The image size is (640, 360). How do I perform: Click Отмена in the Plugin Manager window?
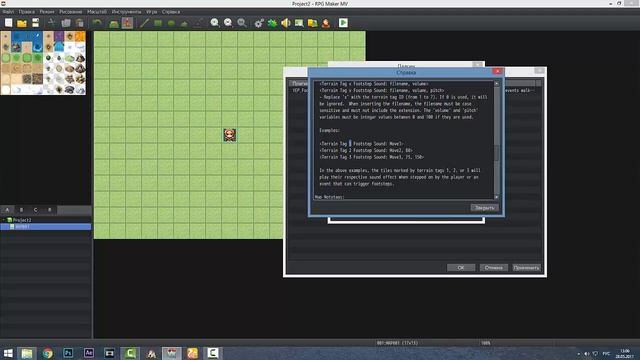(x=493, y=268)
